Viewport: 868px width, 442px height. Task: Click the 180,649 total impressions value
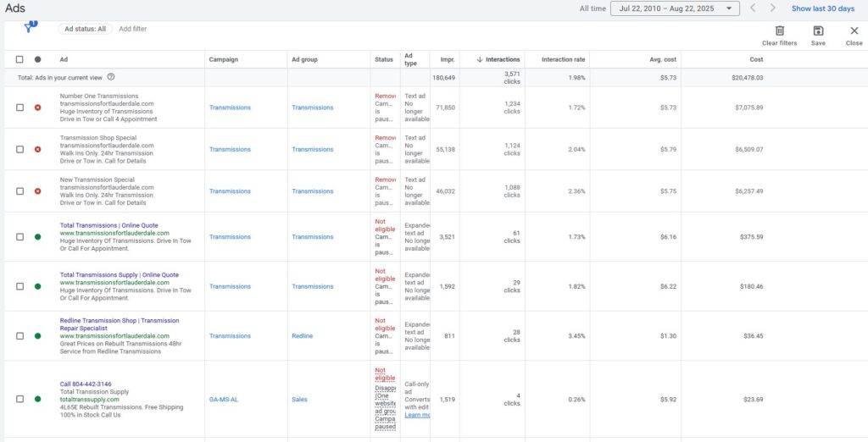[444, 77]
